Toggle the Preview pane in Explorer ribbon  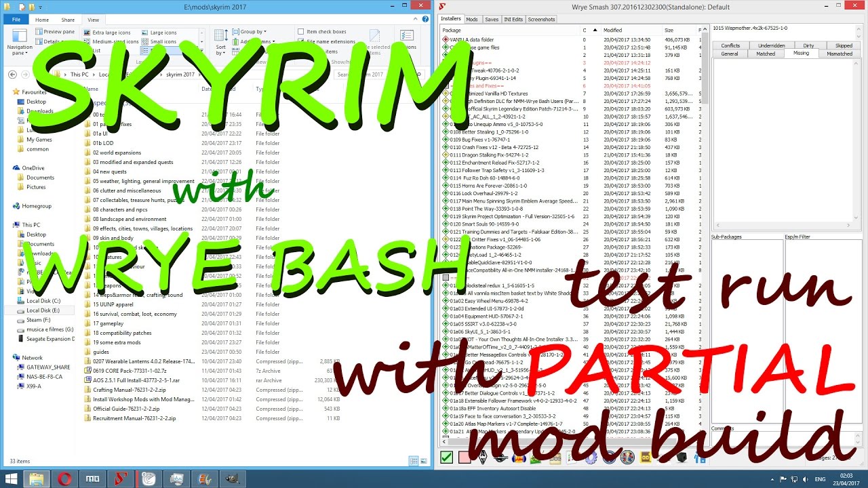coord(55,32)
